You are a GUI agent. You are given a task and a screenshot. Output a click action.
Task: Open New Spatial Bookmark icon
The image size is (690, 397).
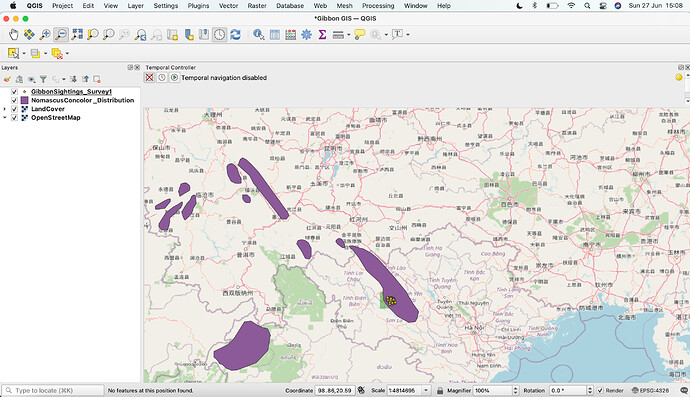pyautogui.click(x=189, y=34)
